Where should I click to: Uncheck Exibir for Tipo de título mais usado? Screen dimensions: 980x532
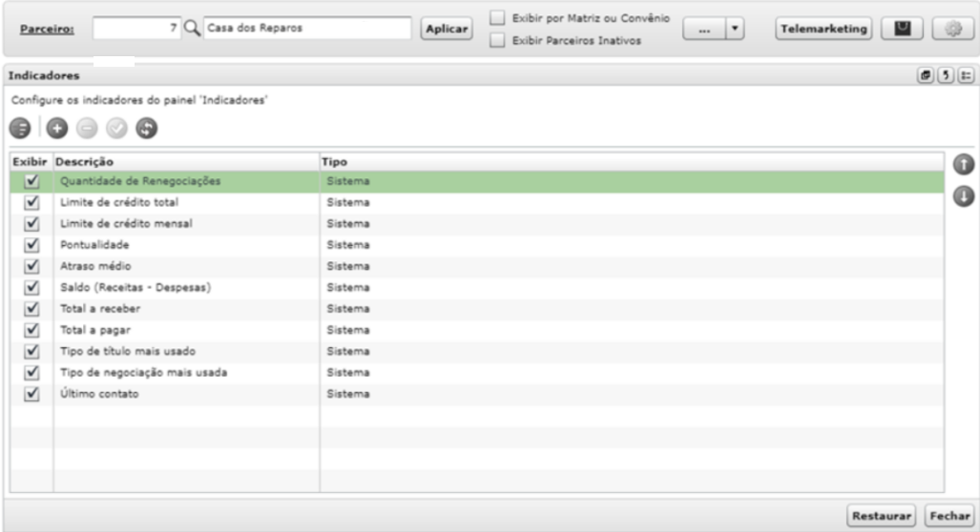click(31, 351)
